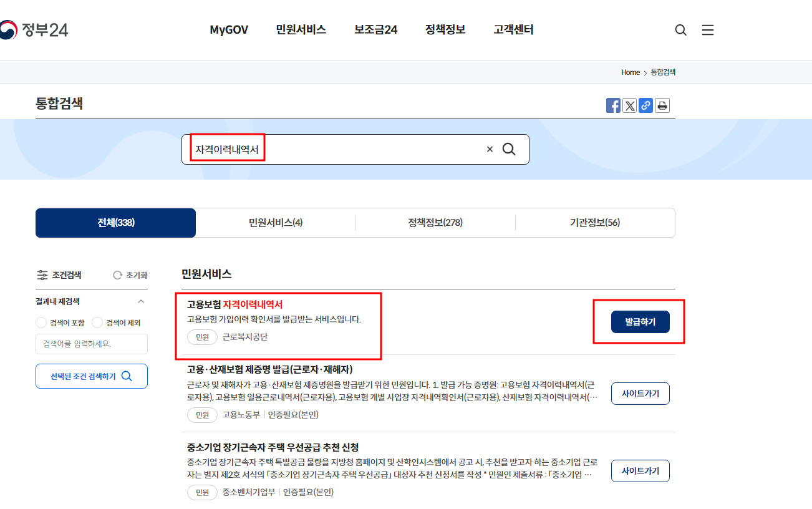Image resolution: width=812 pixels, height=509 pixels.
Task: Copy the page URL using the link icon
Action: [x=645, y=105]
